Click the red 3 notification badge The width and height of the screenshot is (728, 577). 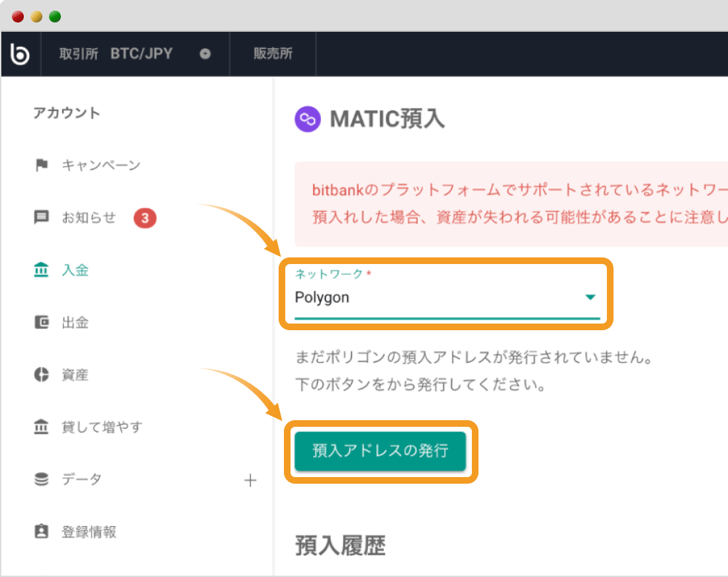(x=145, y=218)
